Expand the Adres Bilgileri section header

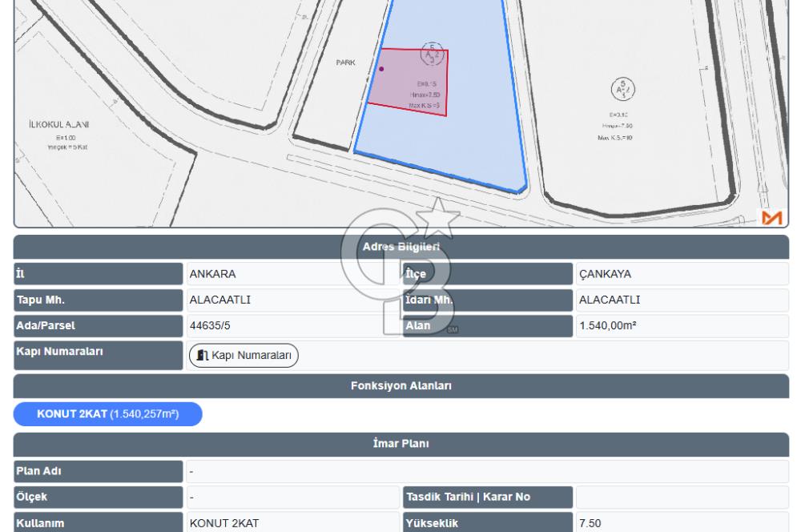pyautogui.click(x=400, y=245)
